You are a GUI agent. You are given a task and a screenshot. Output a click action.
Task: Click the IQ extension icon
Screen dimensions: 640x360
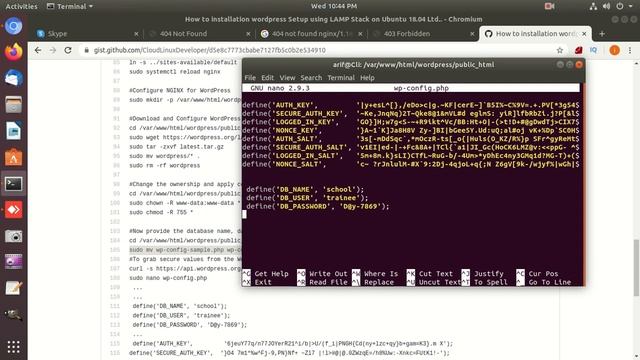pyautogui.click(x=593, y=50)
